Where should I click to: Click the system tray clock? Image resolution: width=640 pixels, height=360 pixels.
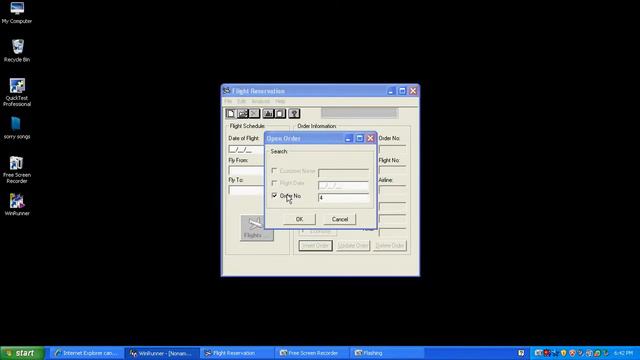click(623, 353)
